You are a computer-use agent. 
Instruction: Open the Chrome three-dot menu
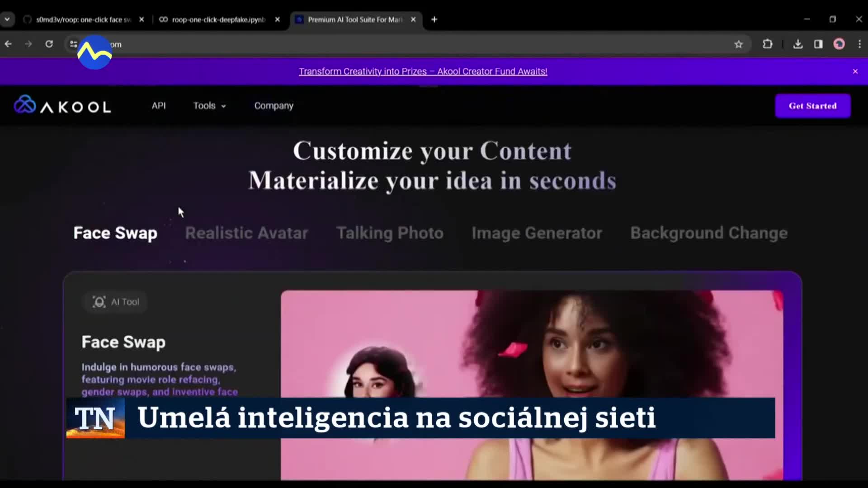pos(859,44)
